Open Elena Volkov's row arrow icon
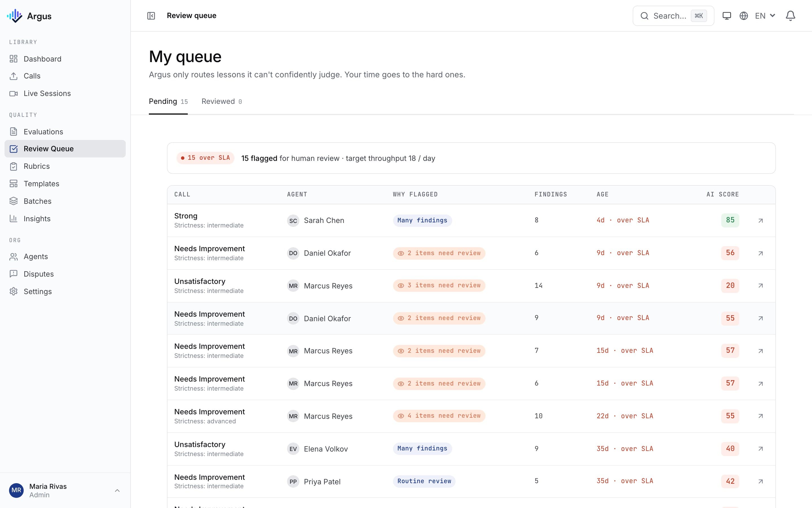This screenshot has width=812, height=508. tap(761, 449)
